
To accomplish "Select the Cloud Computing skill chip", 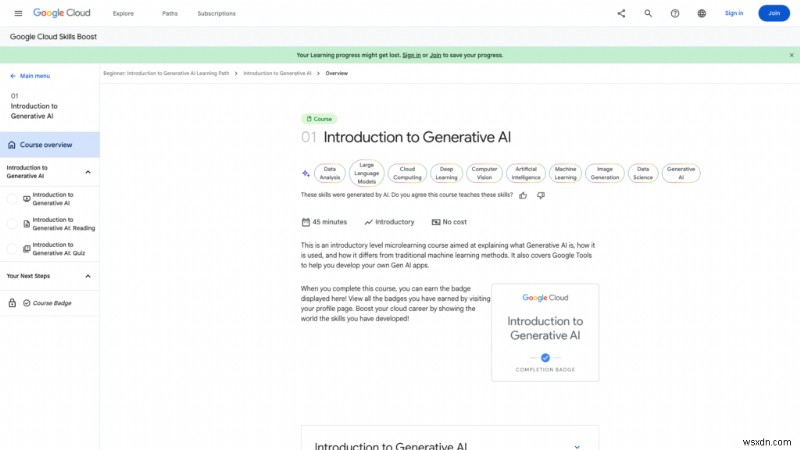I will coord(407,173).
